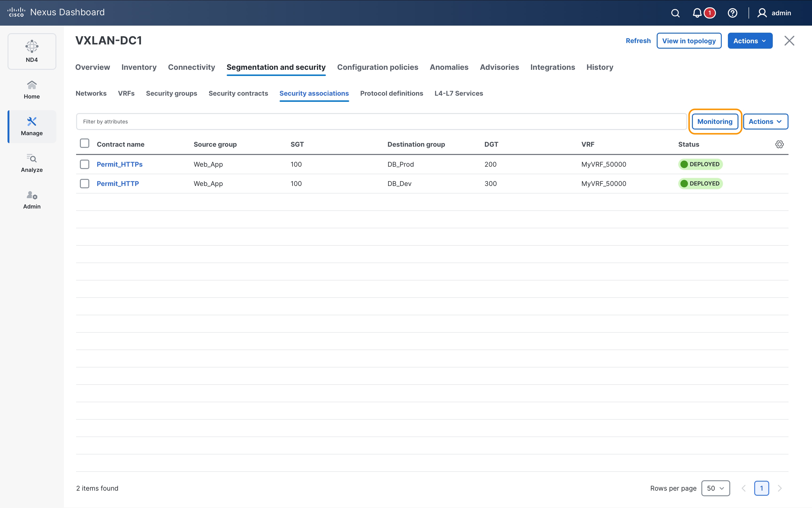The width and height of the screenshot is (812, 508).
Task: Click the red notification count badge
Action: 710,13
